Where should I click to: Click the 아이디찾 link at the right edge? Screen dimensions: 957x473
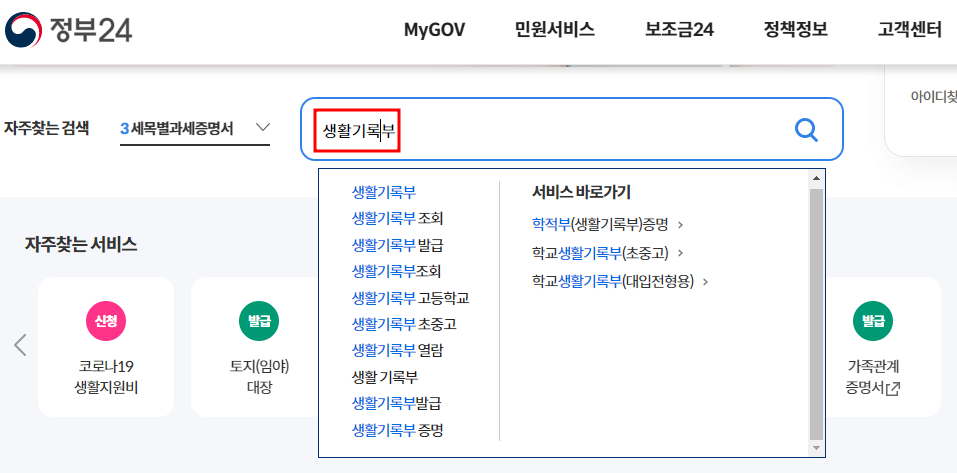pyautogui.click(x=933, y=96)
